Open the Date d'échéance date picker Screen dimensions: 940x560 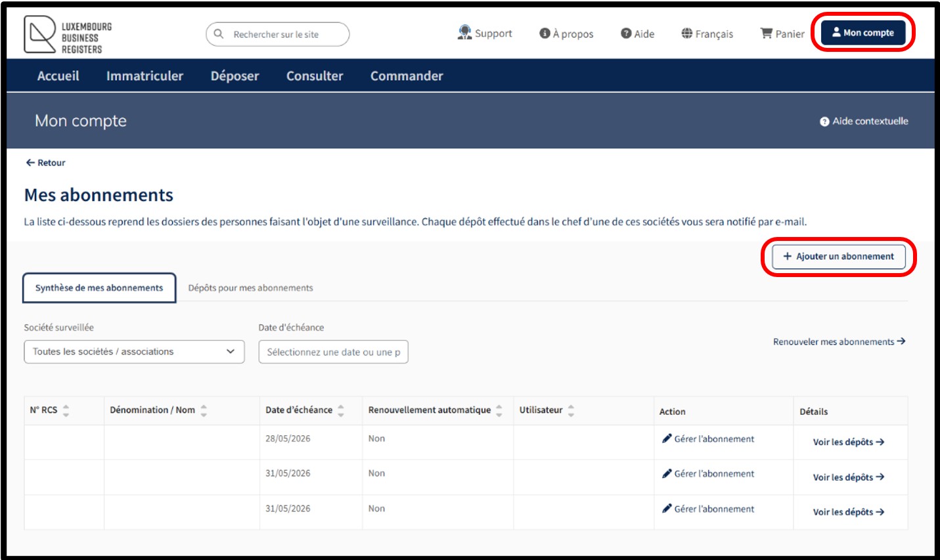click(333, 352)
